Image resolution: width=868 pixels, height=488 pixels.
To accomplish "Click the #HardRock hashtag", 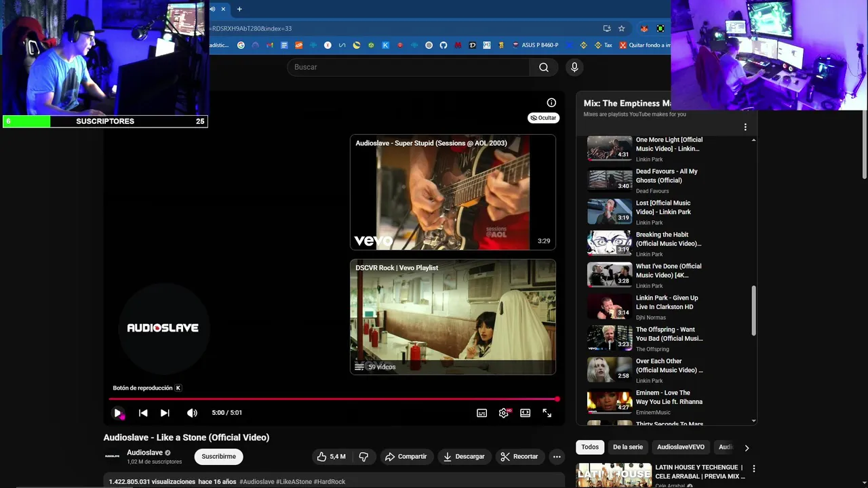I will (x=330, y=482).
